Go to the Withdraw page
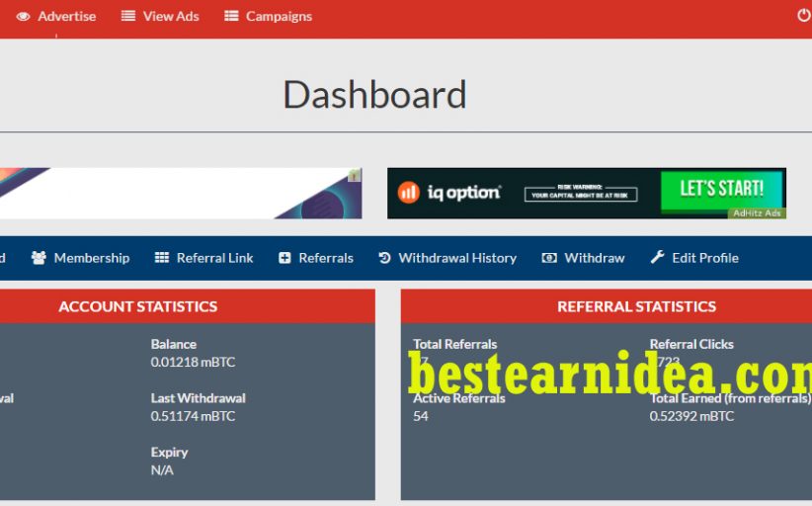 tap(594, 258)
